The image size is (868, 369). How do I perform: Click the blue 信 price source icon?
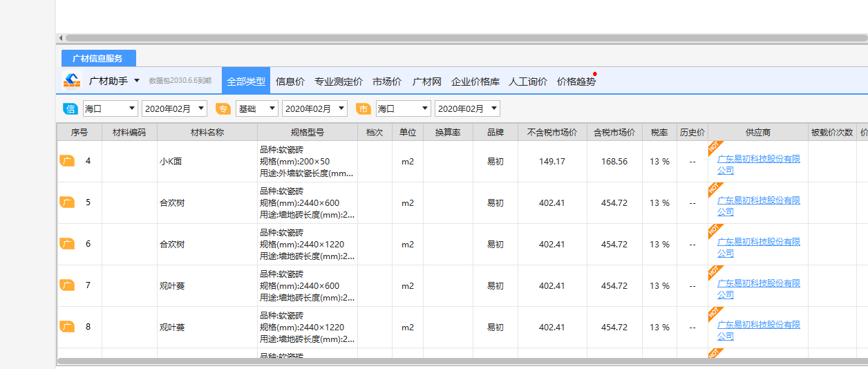pyautogui.click(x=70, y=108)
